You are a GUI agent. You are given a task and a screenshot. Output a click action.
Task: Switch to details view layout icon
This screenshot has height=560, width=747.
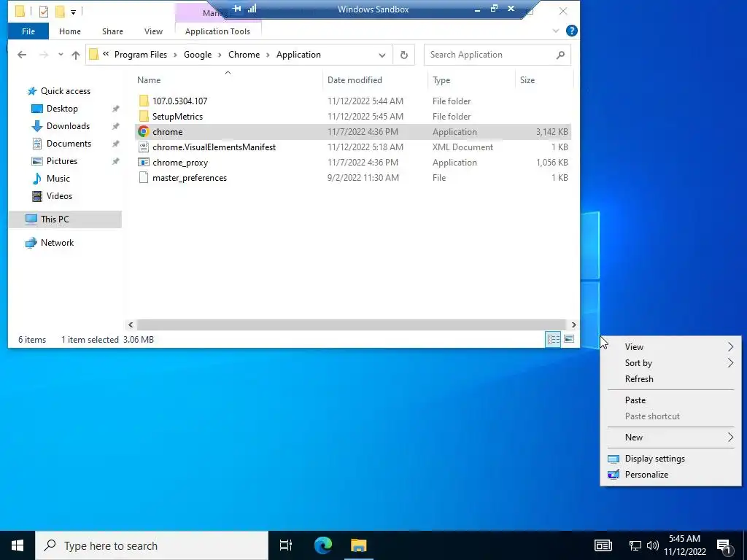(553, 339)
